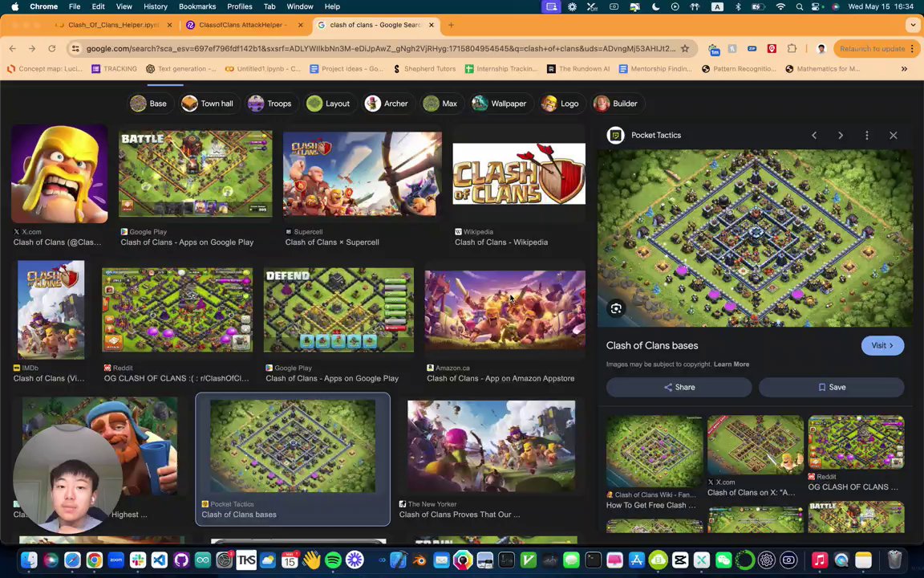
Task: Click the Chrome forward arrow button
Action: 32,49
